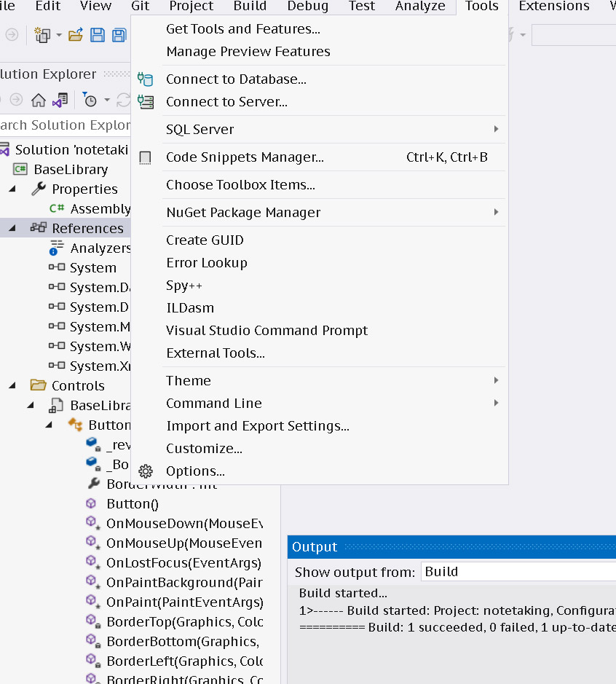Select BorderTop method in tree
The width and height of the screenshot is (616, 684).
click(x=185, y=621)
